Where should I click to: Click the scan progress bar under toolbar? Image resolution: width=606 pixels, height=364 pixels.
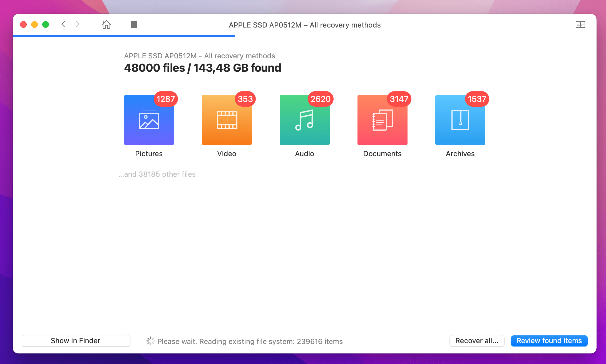[124, 36]
